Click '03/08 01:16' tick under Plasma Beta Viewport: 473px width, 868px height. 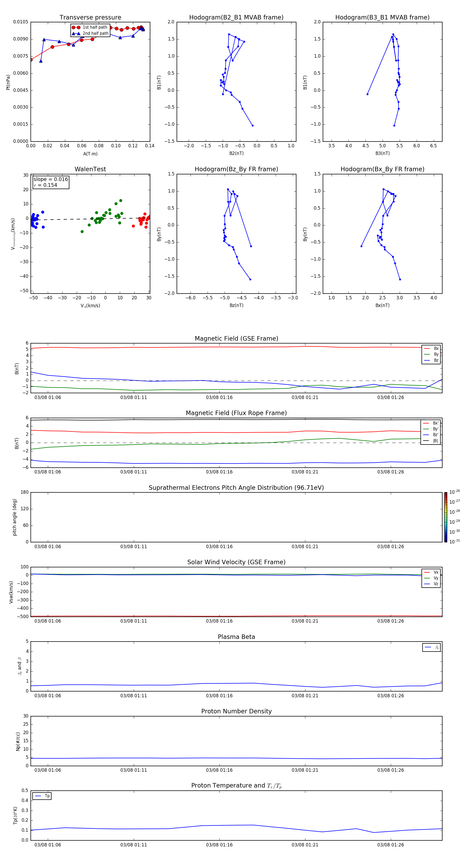click(219, 695)
